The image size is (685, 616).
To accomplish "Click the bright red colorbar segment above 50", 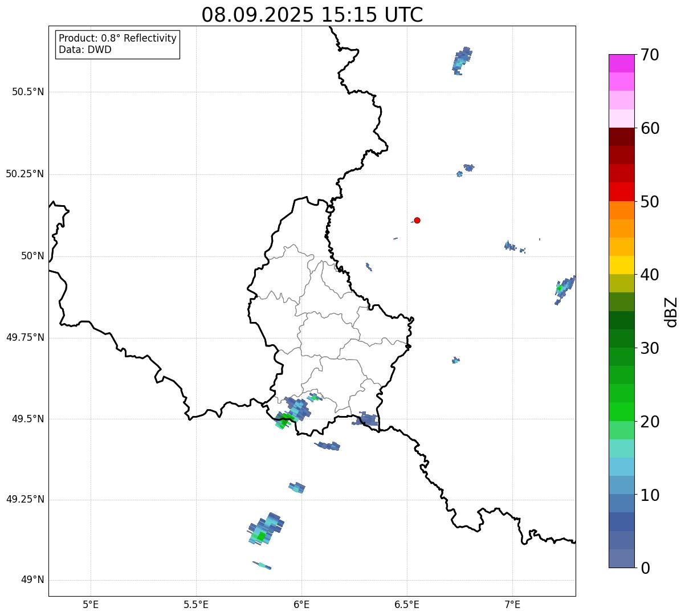I will (x=621, y=192).
